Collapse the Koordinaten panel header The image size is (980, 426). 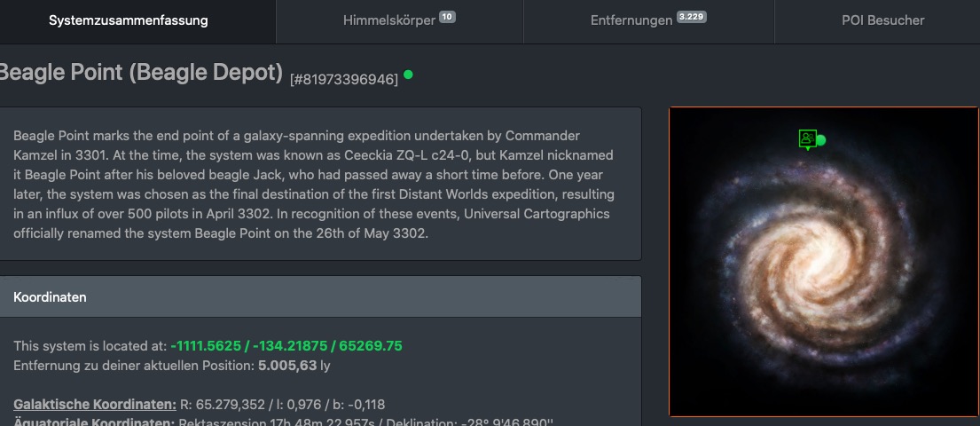coord(319,296)
